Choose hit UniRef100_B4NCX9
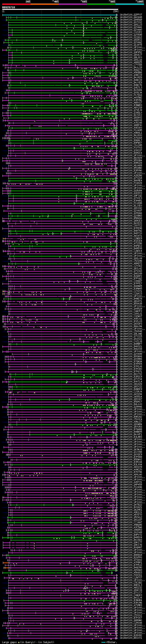Viewport: 146px width, 644px height. tap(131, 80)
